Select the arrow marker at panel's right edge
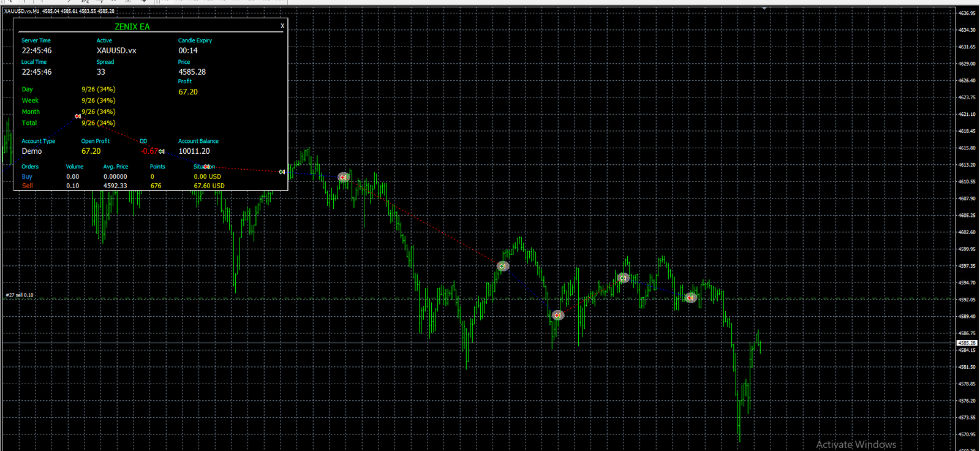Image resolution: width=980 pixels, height=451 pixels. (x=282, y=172)
